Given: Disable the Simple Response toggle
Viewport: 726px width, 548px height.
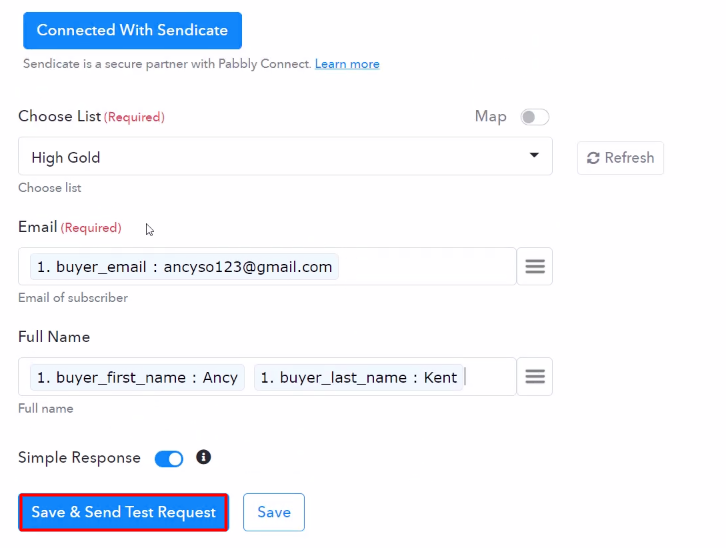Looking at the screenshot, I should coord(169,459).
